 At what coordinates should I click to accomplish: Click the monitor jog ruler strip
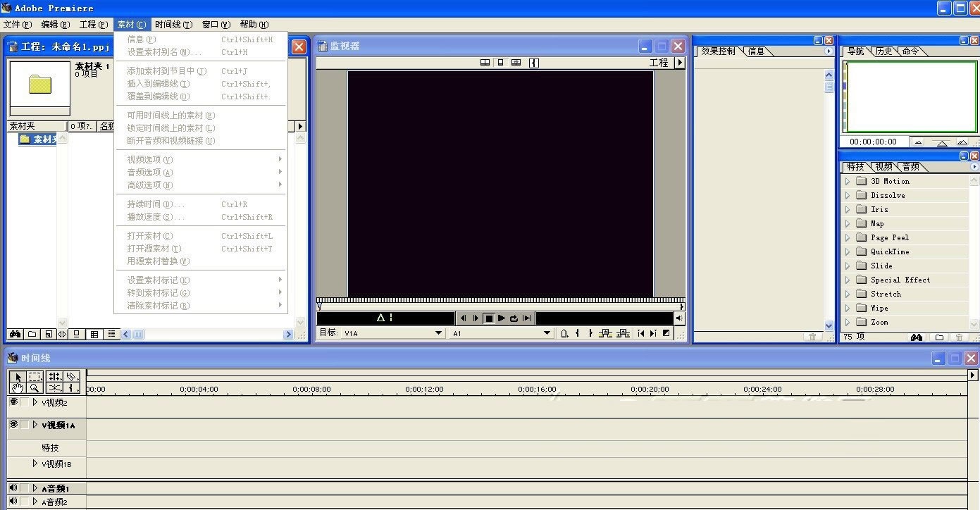tap(500, 300)
